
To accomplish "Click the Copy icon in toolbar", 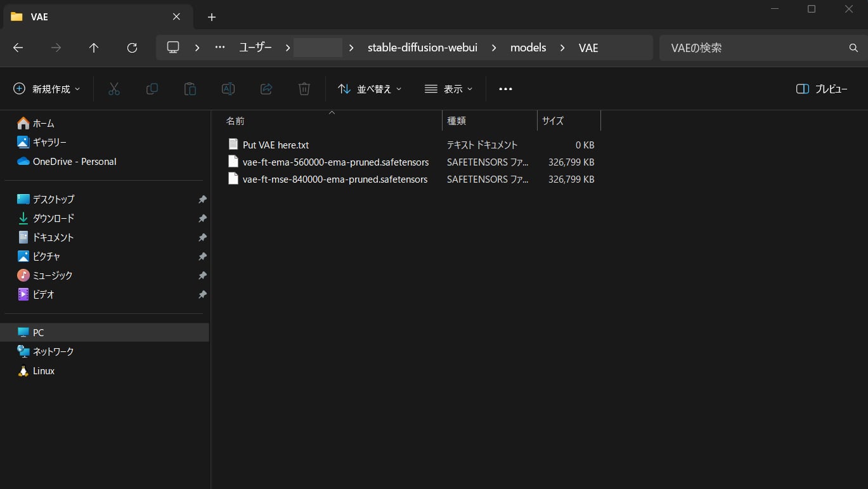I will (152, 89).
